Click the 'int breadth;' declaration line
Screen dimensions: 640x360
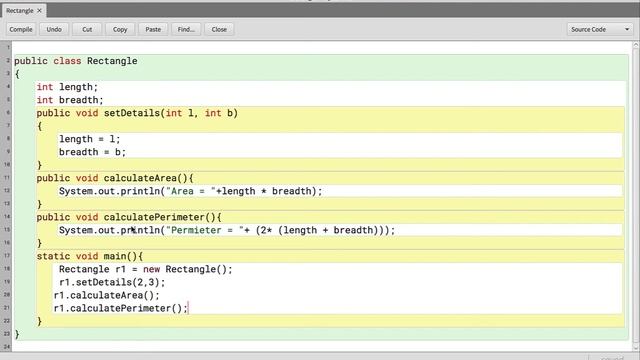pos(70,100)
